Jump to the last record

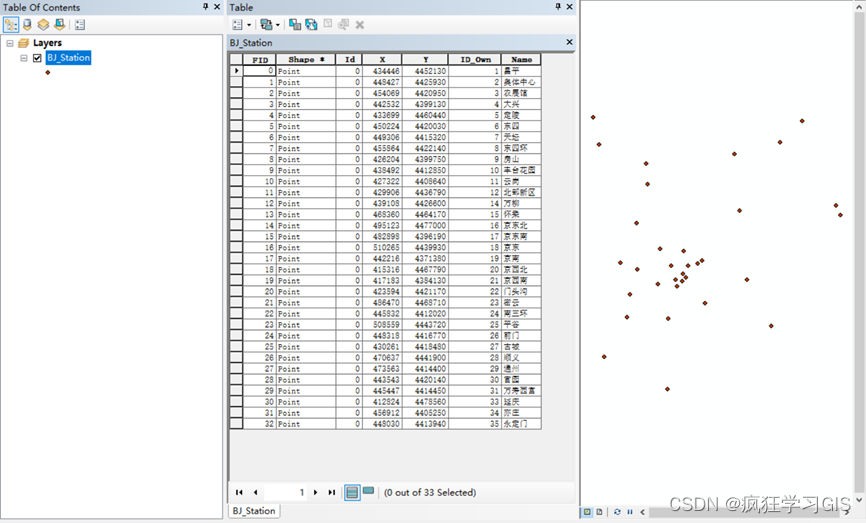tap(331, 492)
